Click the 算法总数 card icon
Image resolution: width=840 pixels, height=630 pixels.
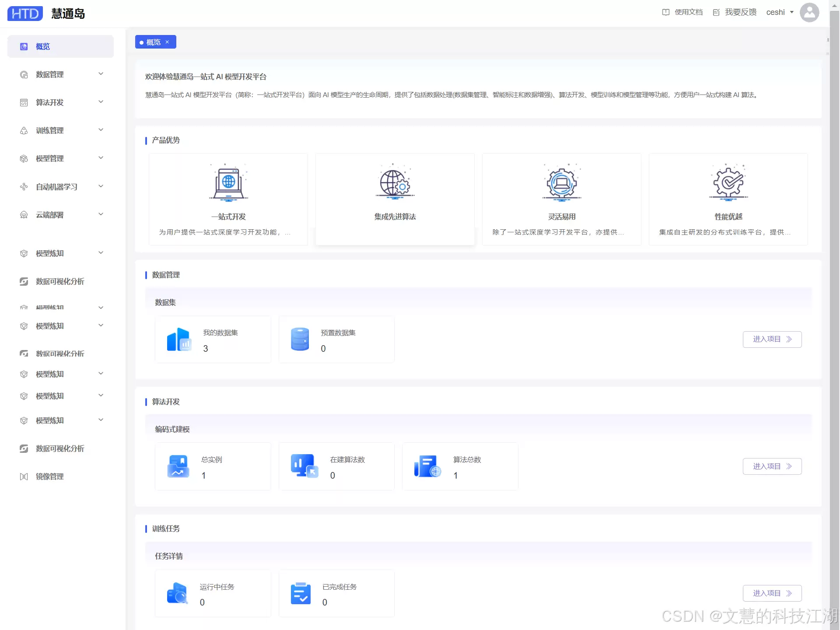pos(427,466)
